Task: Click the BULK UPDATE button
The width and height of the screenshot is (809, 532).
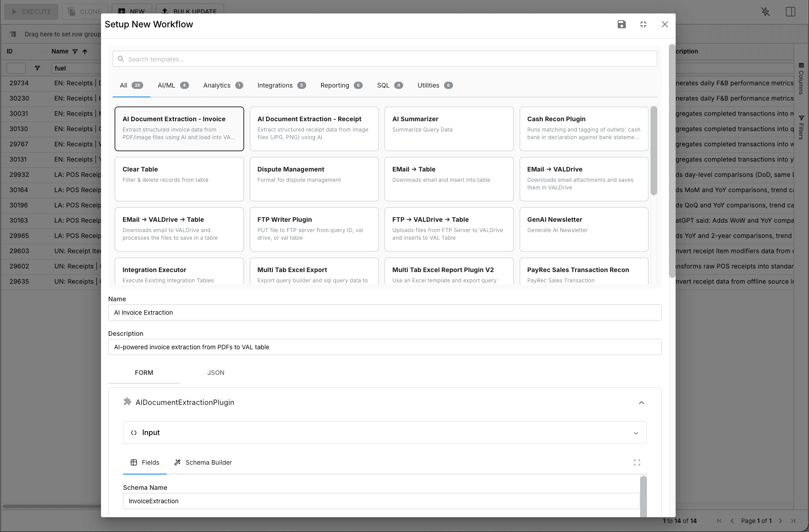Action: tap(189, 12)
